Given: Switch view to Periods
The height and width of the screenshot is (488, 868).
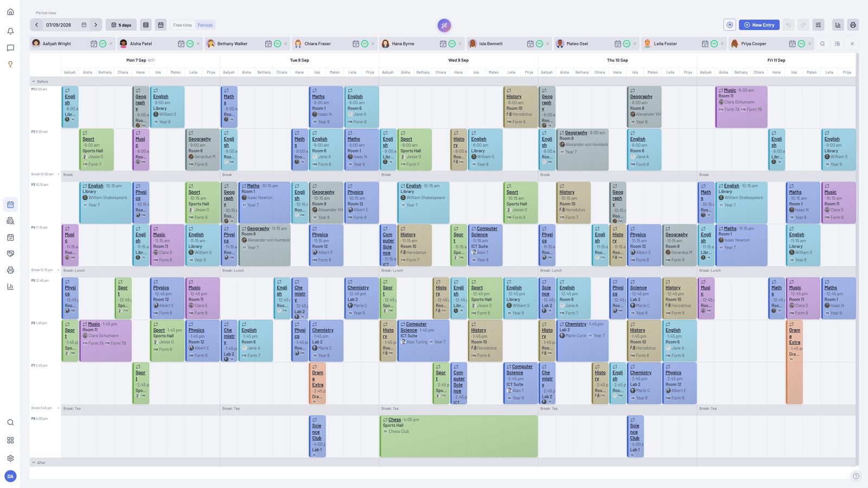Looking at the screenshot, I should pos(205,25).
